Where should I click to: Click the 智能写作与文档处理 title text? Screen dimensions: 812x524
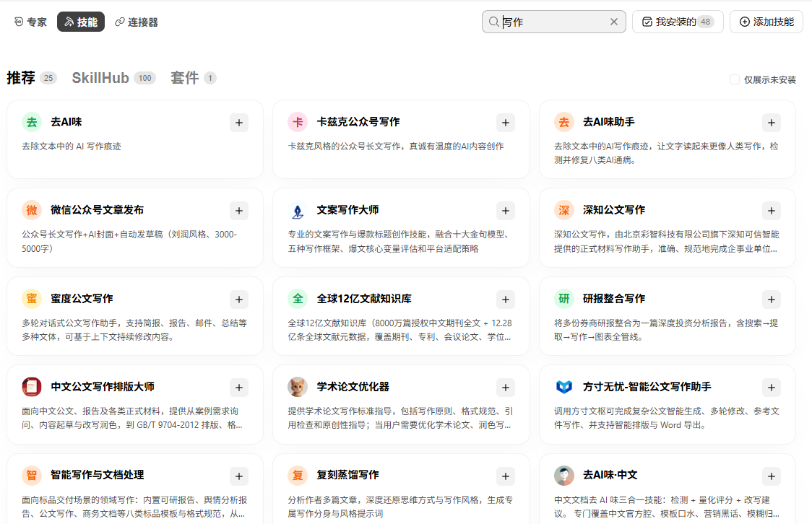tap(98, 475)
